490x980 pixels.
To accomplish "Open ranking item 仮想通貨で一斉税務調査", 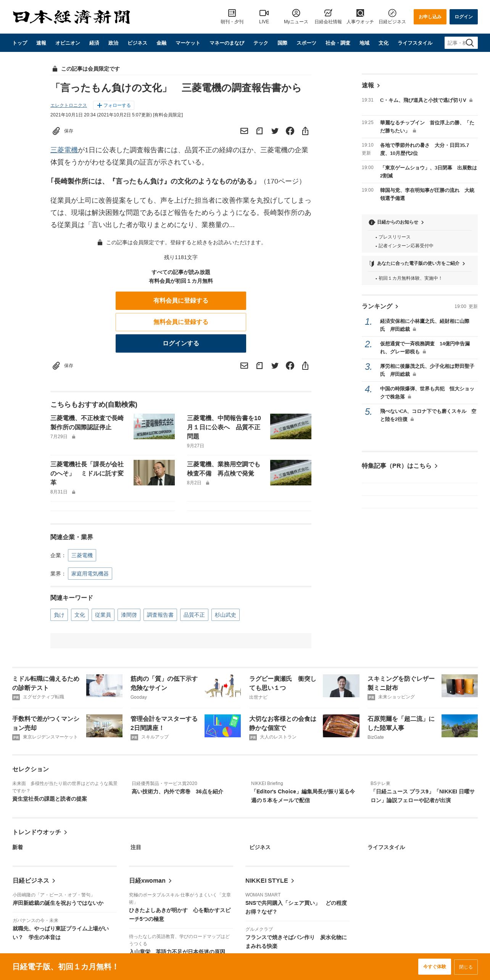I will [425, 348].
